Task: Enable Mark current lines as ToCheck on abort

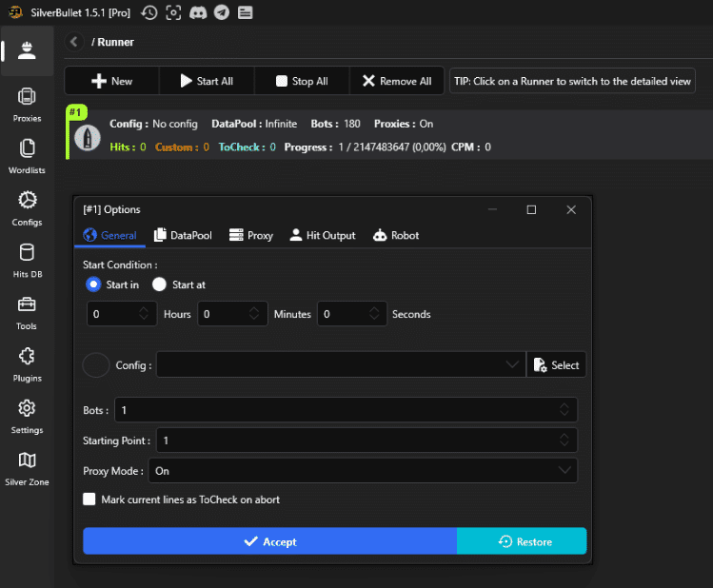Action: coord(89,500)
